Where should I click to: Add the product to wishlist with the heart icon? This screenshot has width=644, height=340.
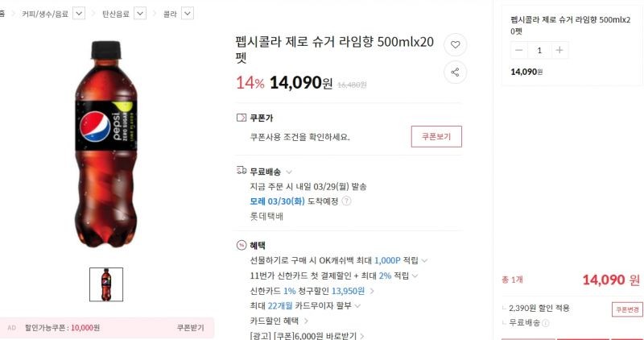455,45
